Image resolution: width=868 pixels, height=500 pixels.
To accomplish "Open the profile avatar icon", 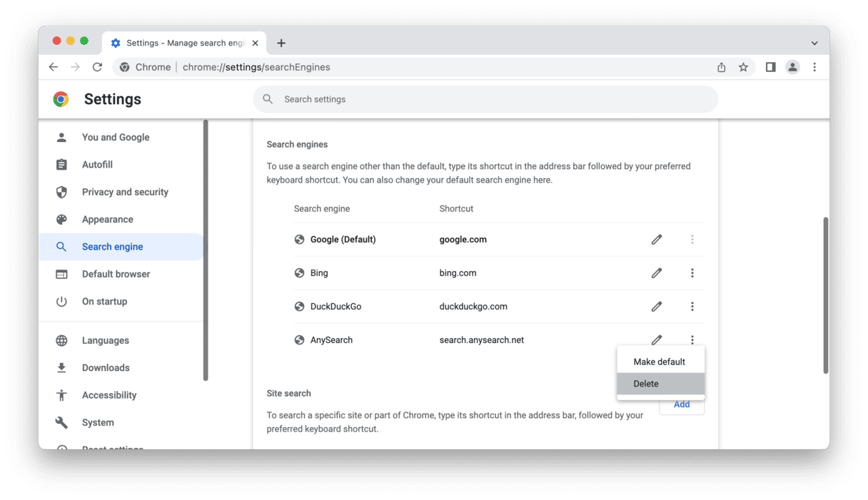I will (x=792, y=67).
